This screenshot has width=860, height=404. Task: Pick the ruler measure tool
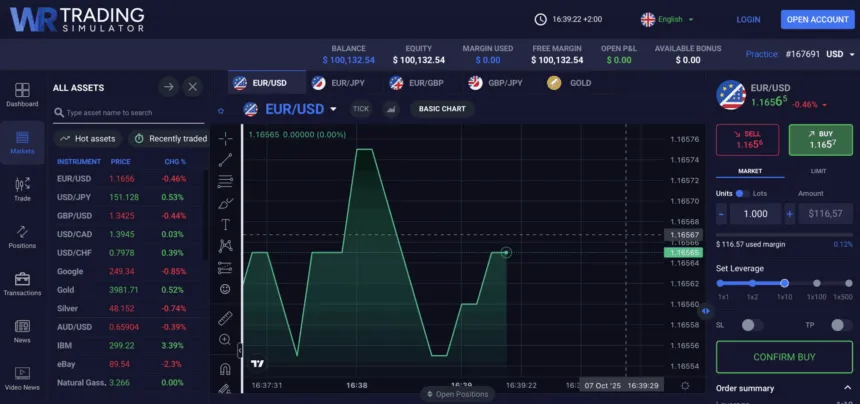[225, 318]
